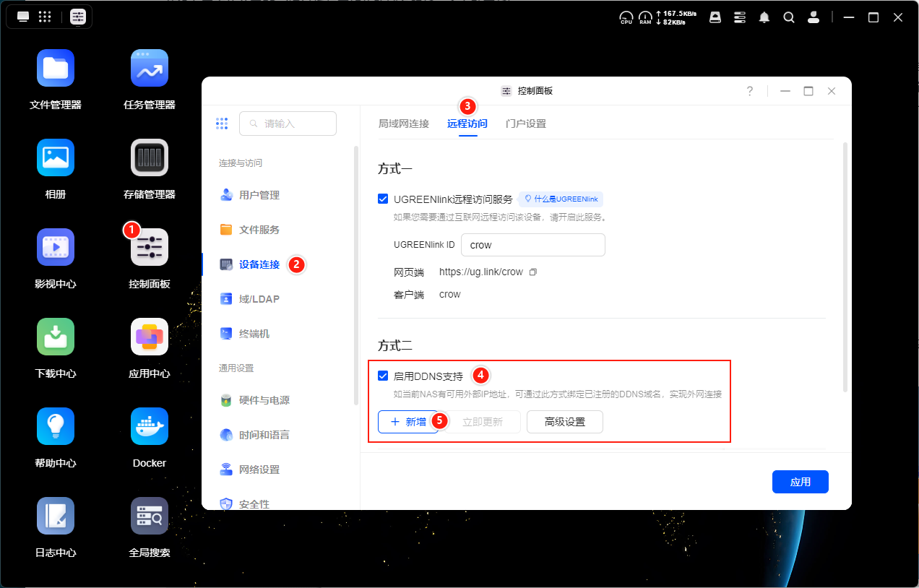The width and height of the screenshot is (919, 588).
Task: Switch to 门户设置 tab
Action: 526,124
